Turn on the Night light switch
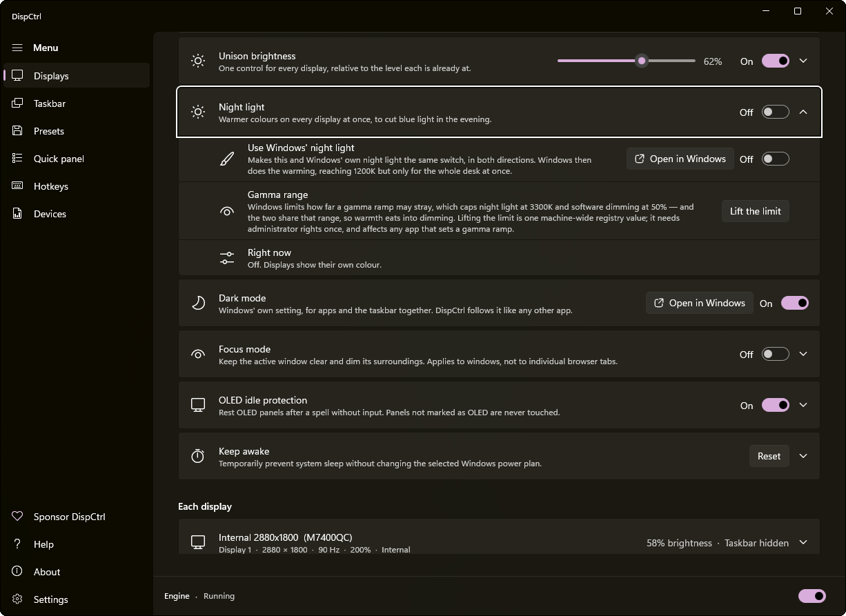 coord(776,112)
